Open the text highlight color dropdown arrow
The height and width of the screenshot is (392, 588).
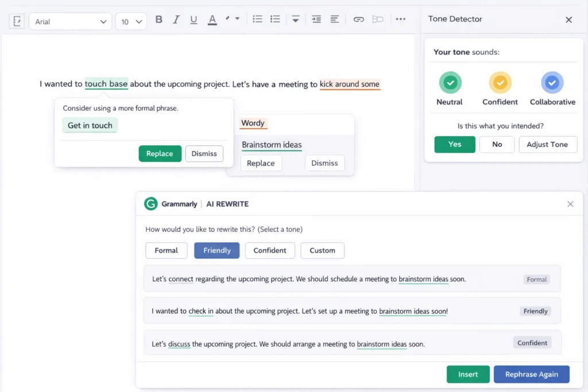[x=235, y=19]
